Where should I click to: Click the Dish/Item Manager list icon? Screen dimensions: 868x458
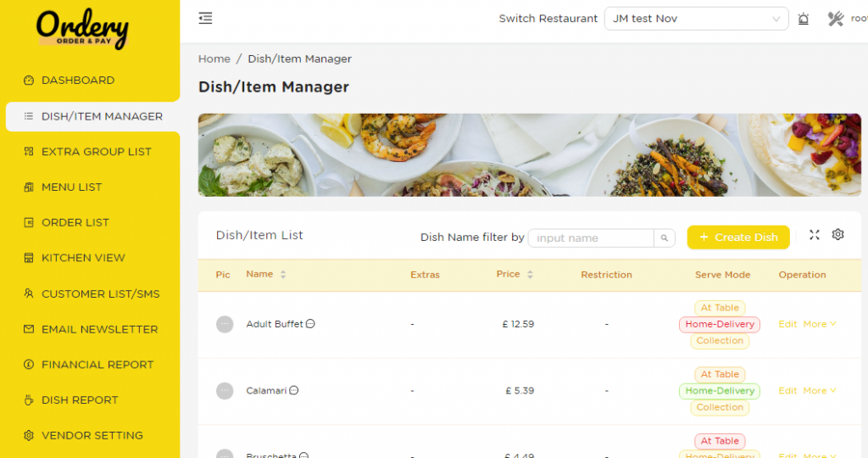[29, 116]
